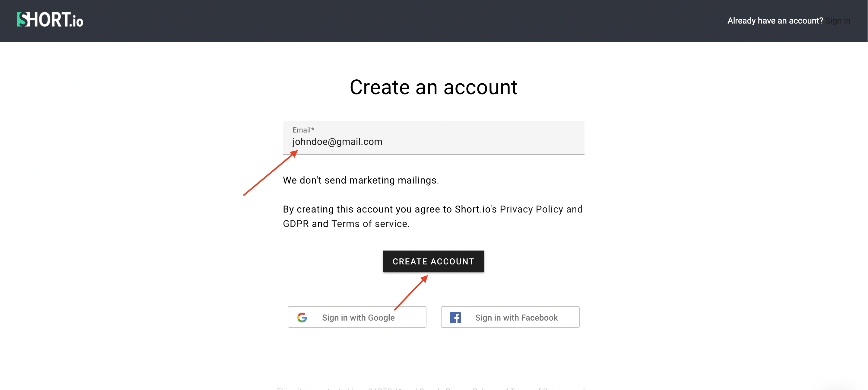Focus the email field containing johndoe@gmail.com

433,142
